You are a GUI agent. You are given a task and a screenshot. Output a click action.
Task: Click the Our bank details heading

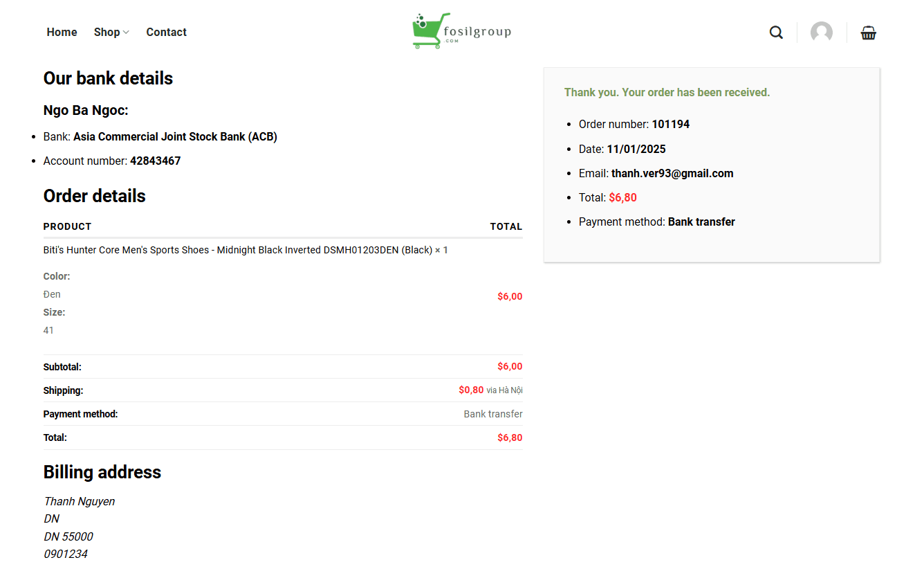pos(108,78)
